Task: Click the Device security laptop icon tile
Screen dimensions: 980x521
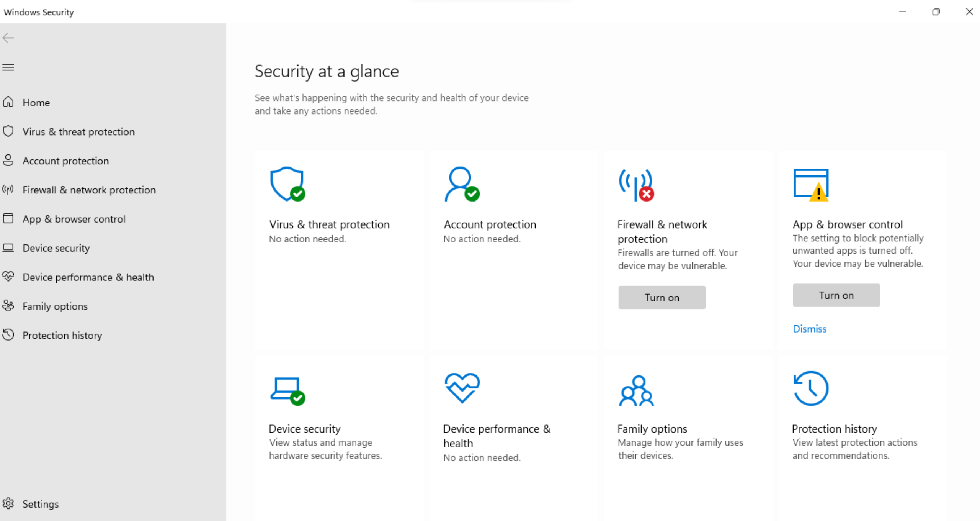Action: 287,389
